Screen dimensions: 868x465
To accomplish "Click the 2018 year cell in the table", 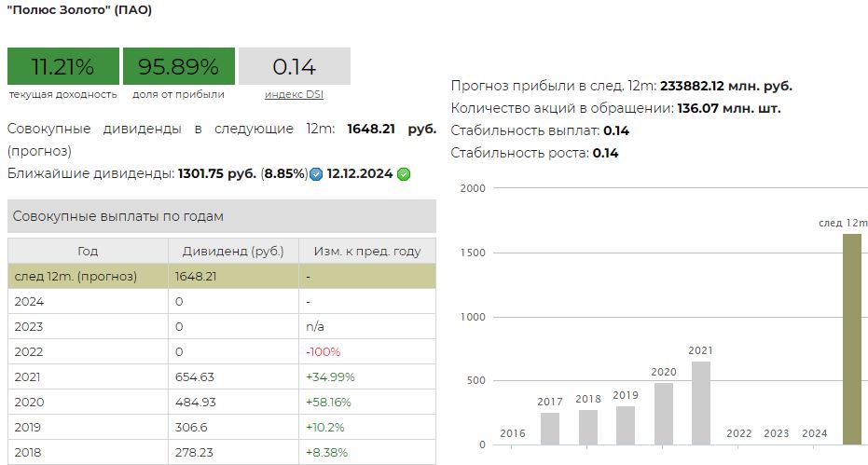I will pyautogui.click(x=88, y=452).
